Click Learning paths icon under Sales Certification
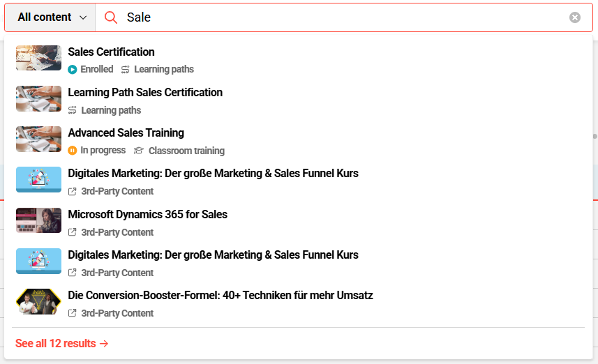The width and height of the screenshot is (598, 364). click(x=126, y=70)
